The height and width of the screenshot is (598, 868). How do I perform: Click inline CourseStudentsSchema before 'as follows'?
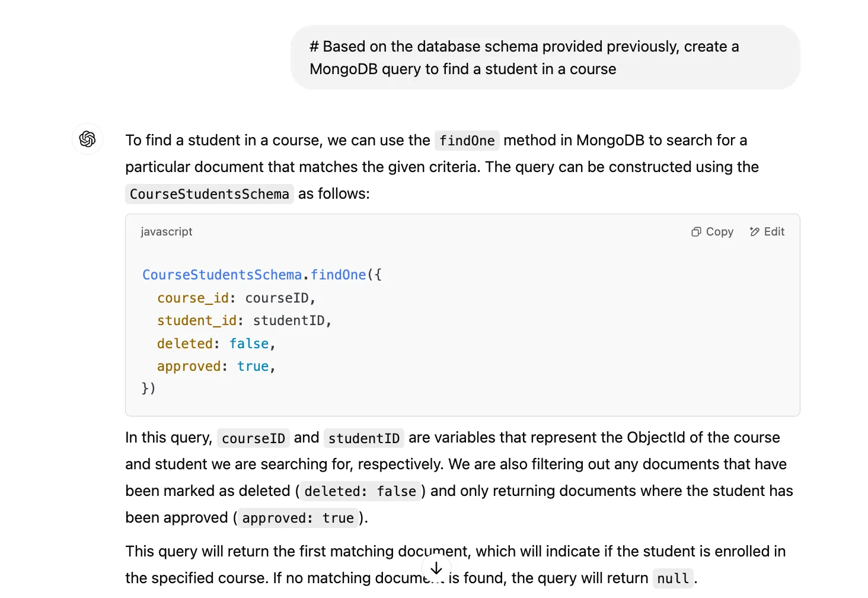(x=209, y=194)
